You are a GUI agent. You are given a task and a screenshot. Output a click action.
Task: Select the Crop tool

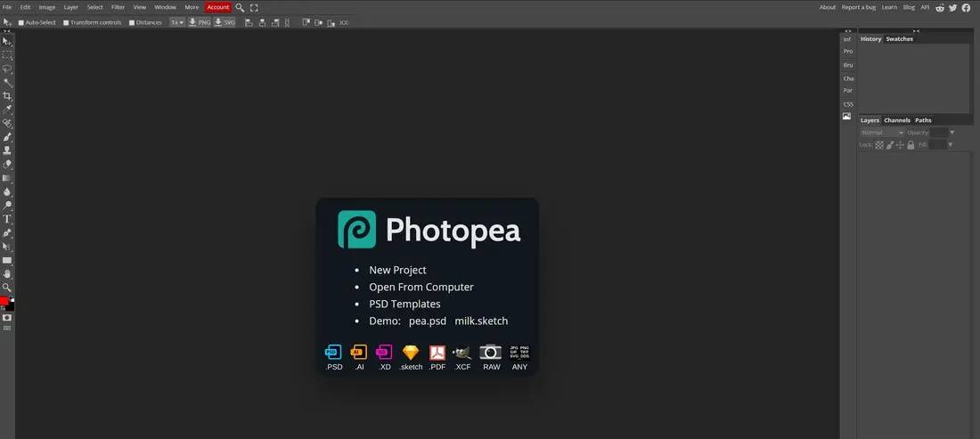pos(7,96)
